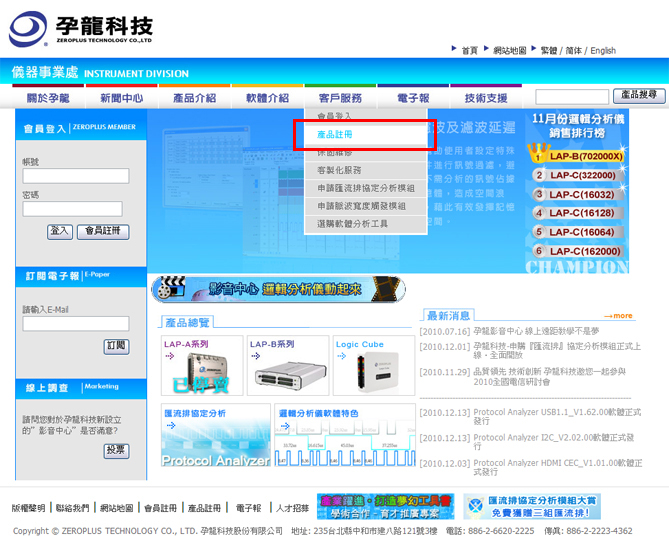
Task: Open the 邏輯分析儀軟體特色 thumbnail
Action: click(345, 435)
